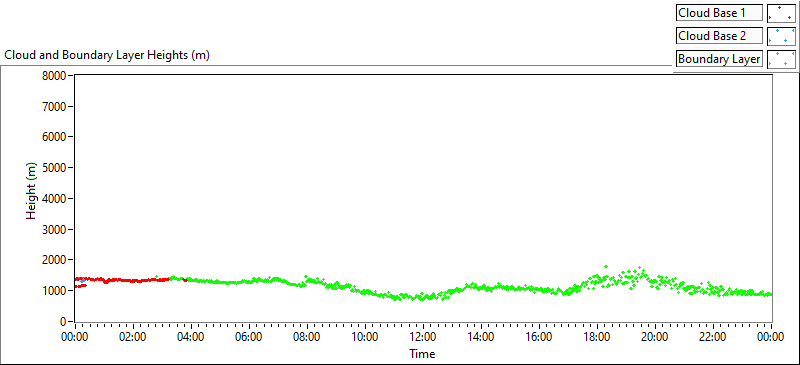Click the Cloud Base 1 legend label
This screenshot has height=365, width=800.
pyautogui.click(x=719, y=13)
